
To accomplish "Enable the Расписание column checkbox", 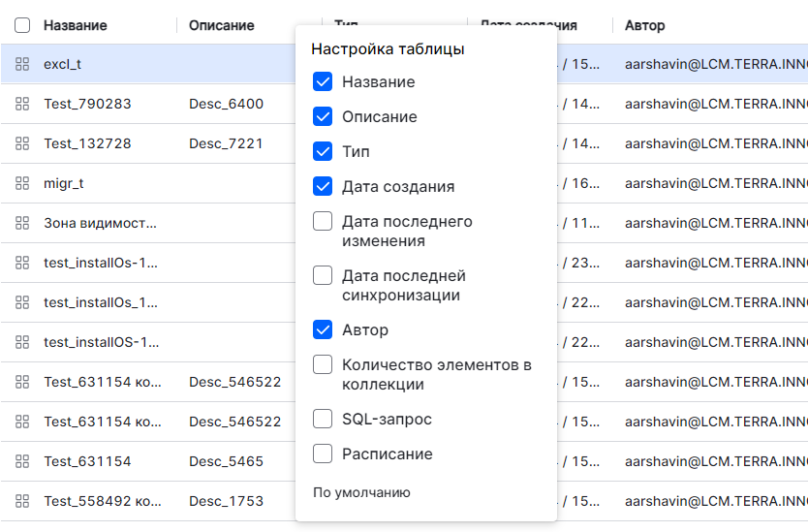I will click(323, 454).
